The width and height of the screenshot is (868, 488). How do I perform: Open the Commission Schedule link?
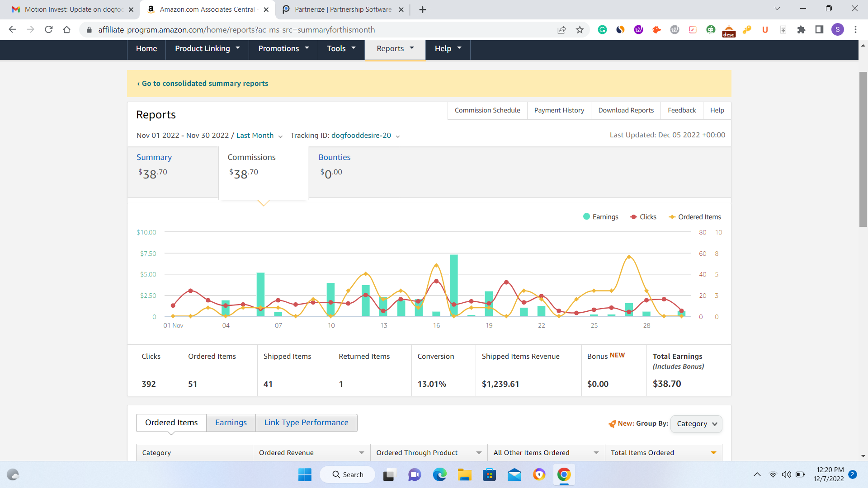tap(487, 110)
